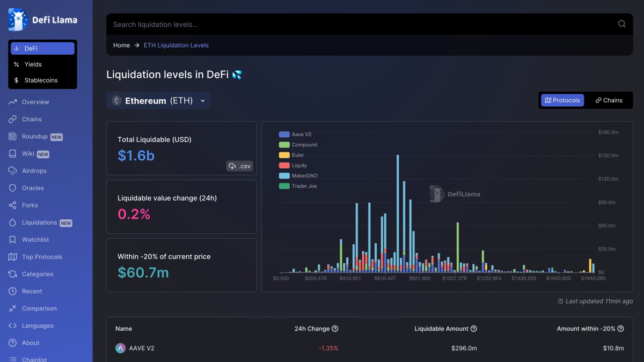
Task: Switch chart view to Chains
Action: tap(609, 100)
